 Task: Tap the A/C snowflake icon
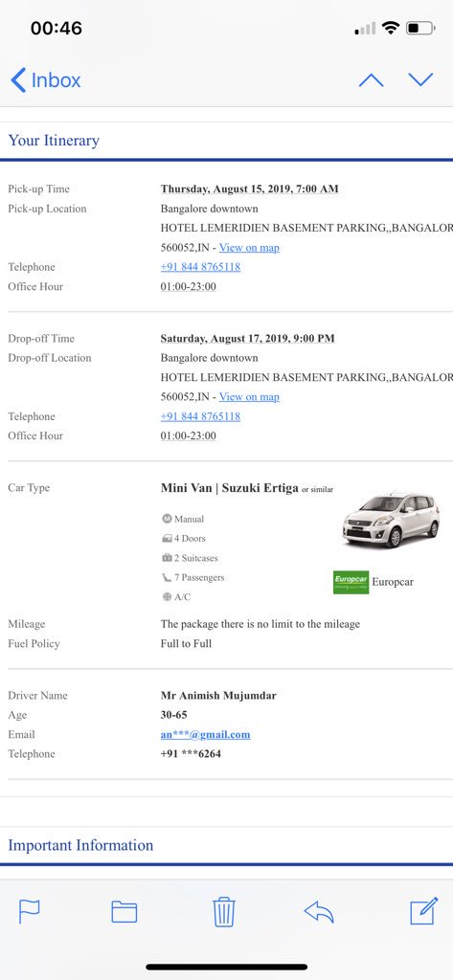coord(167,597)
